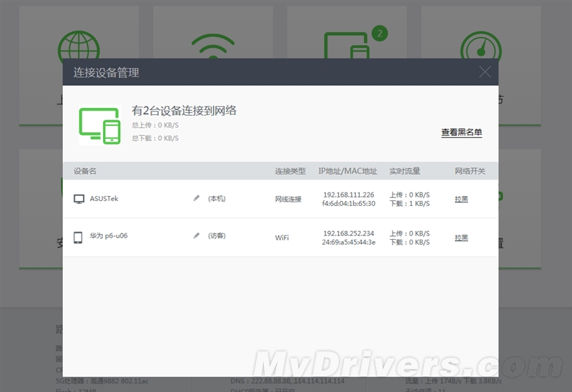Click the 设备名 column header
The width and height of the screenshot is (572, 392).
85,171
